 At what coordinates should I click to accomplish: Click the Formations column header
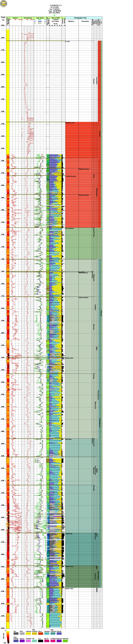pyautogui.click(x=85, y=21)
